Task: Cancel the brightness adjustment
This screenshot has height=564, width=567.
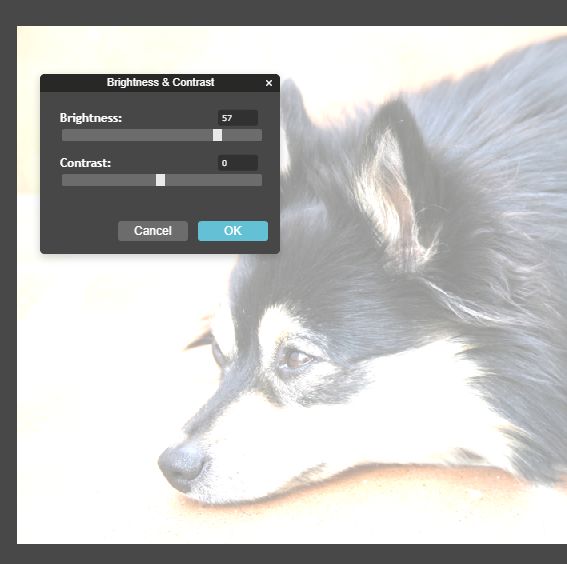Action: (153, 231)
